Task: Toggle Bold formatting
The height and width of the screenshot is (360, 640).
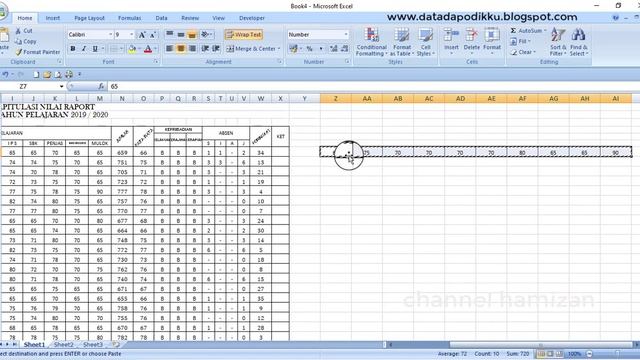Action: [73, 49]
